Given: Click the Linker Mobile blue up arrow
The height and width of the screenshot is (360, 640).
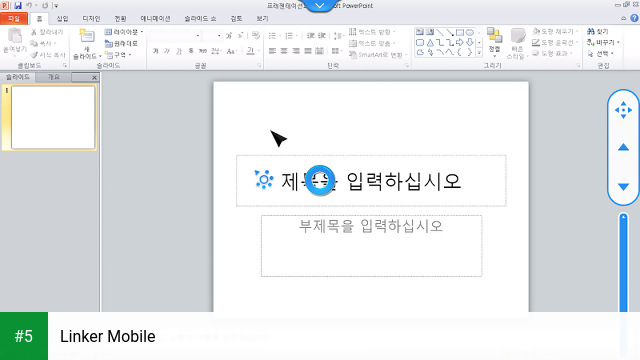Looking at the screenshot, I should point(623,147).
